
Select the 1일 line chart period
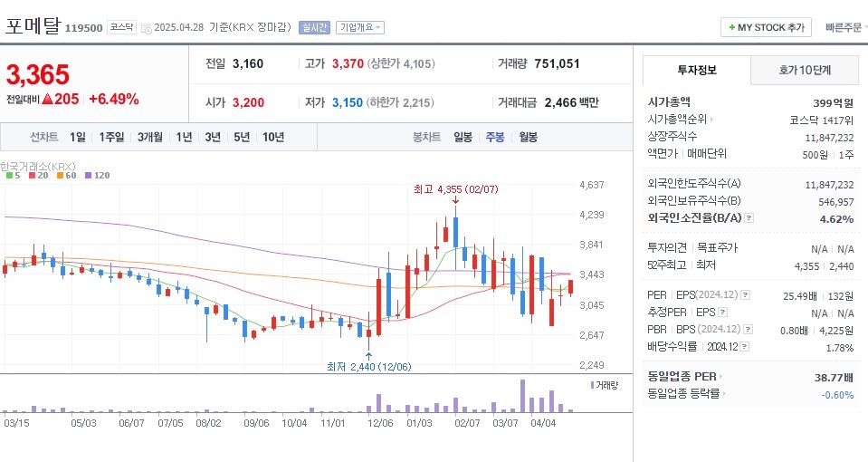(x=78, y=137)
